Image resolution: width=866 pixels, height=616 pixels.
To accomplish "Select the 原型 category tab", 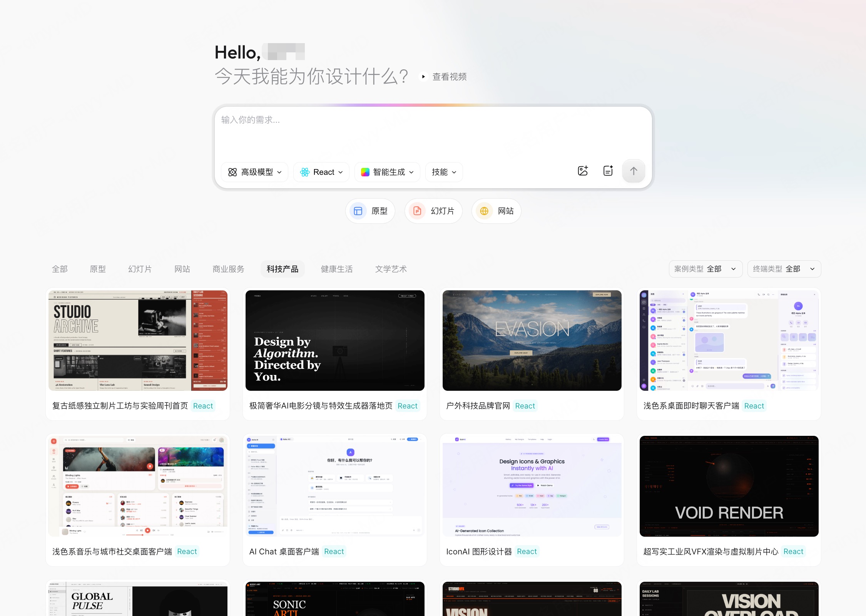I will click(98, 269).
